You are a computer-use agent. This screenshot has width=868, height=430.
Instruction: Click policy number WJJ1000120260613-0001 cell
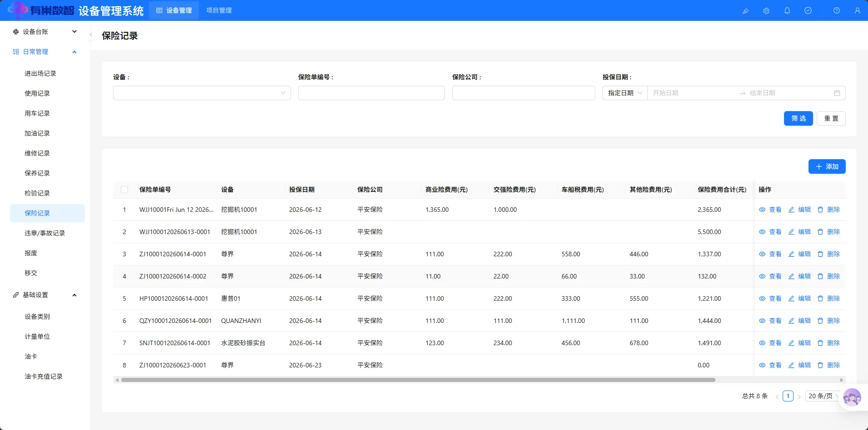tap(175, 232)
